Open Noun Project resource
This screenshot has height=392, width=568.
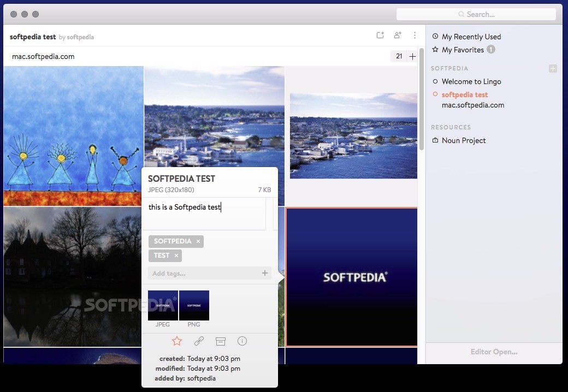click(x=464, y=140)
